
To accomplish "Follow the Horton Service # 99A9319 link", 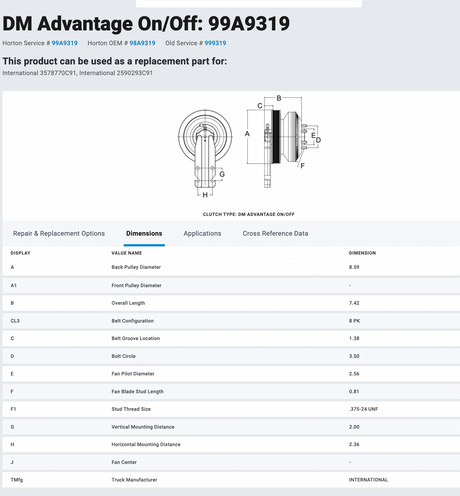I will (x=65, y=43).
